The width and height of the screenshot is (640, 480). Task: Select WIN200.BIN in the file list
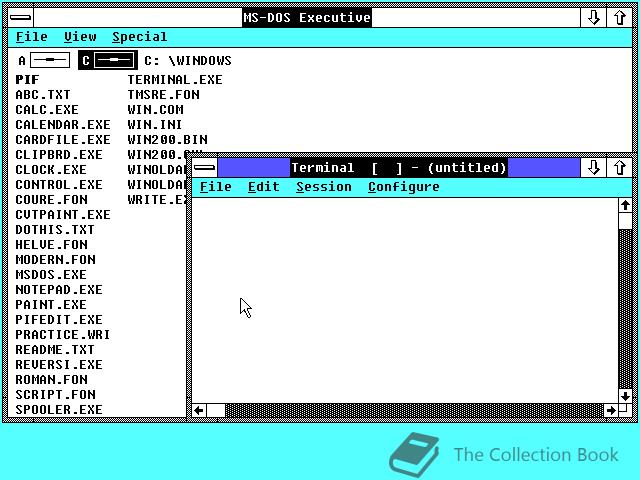167,140
